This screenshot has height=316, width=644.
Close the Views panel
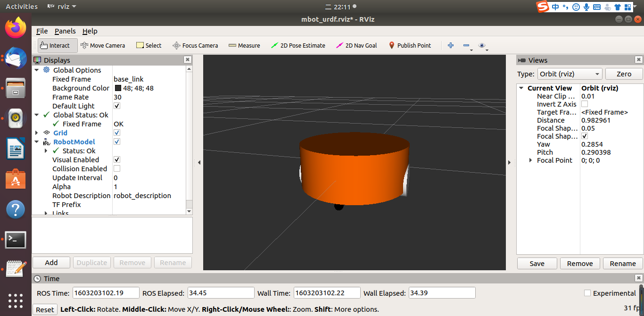coord(638,59)
